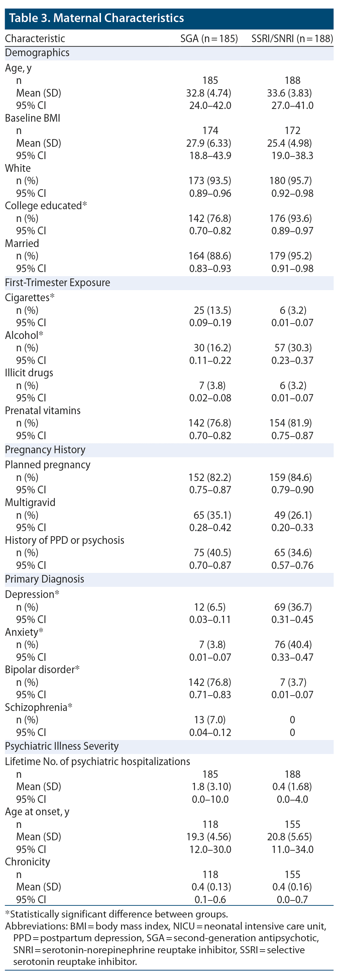Click the Baseline BMI row label

[x=32, y=118]
